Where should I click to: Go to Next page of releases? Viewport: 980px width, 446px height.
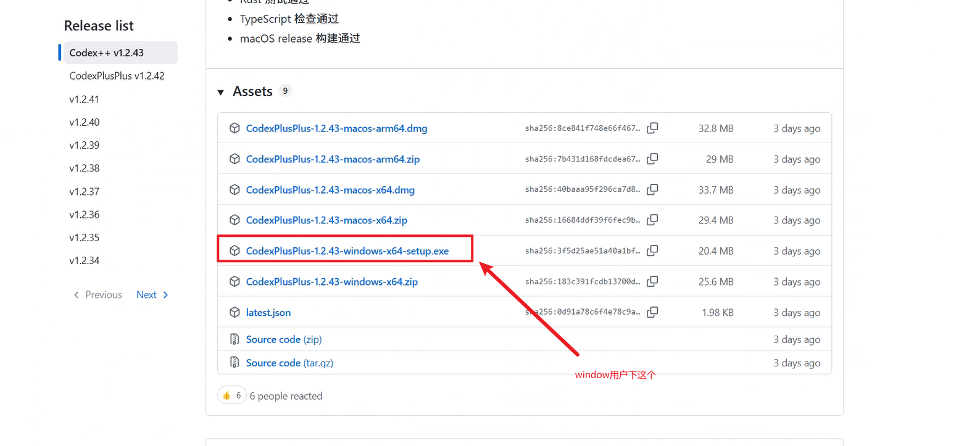coord(152,295)
